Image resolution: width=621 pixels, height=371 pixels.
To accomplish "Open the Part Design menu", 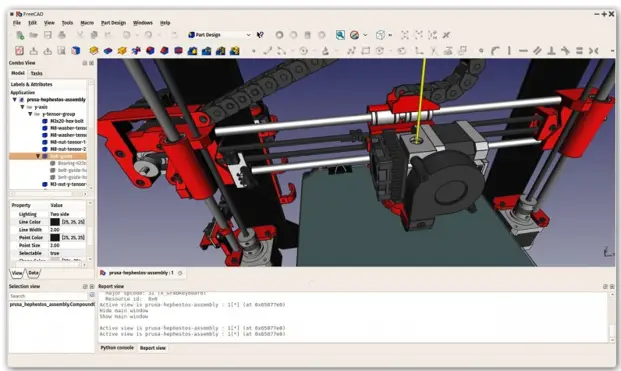I will coord(113,23).
